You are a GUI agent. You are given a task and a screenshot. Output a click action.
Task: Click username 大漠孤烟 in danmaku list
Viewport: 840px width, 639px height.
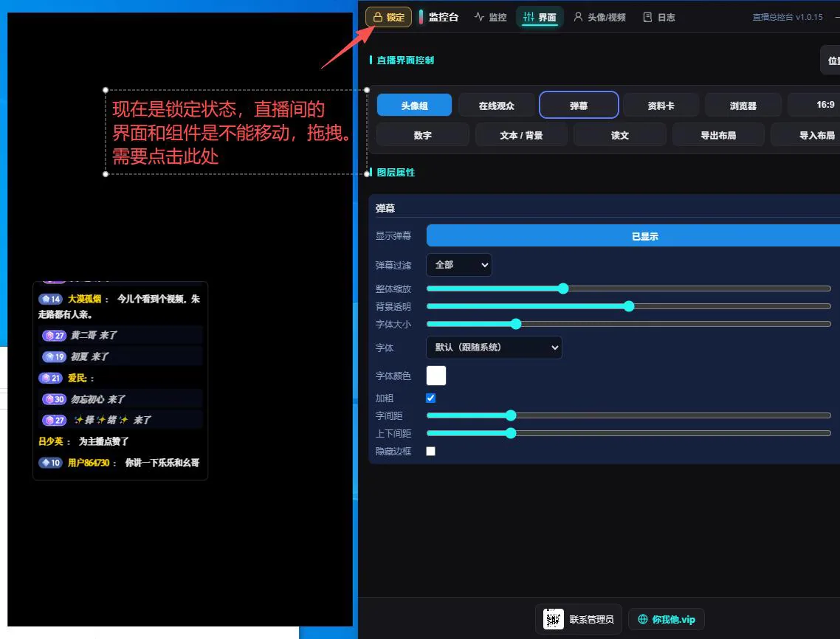(84, 299)
